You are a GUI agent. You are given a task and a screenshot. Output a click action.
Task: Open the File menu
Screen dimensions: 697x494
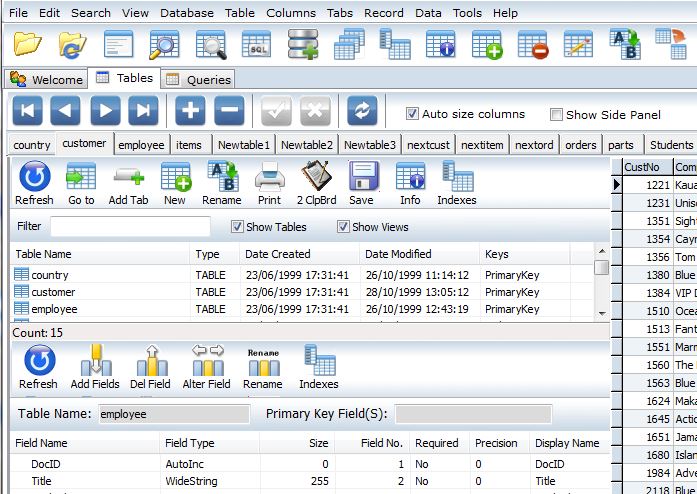point(18,13)
